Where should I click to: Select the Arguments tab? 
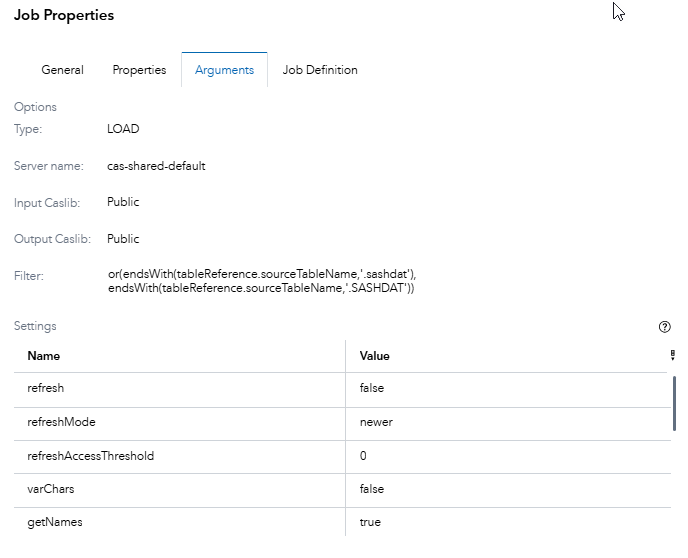click(x=224, y=70)
